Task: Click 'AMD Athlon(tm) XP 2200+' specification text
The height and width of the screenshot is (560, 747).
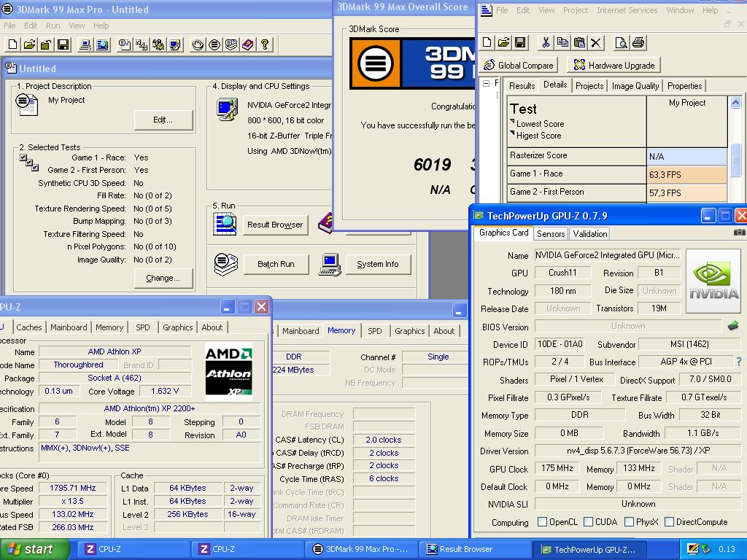Action: click(150, 408)
